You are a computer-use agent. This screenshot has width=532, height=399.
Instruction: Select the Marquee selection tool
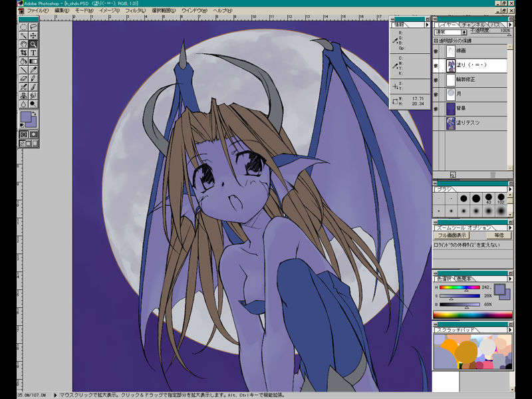coord(23,27)
